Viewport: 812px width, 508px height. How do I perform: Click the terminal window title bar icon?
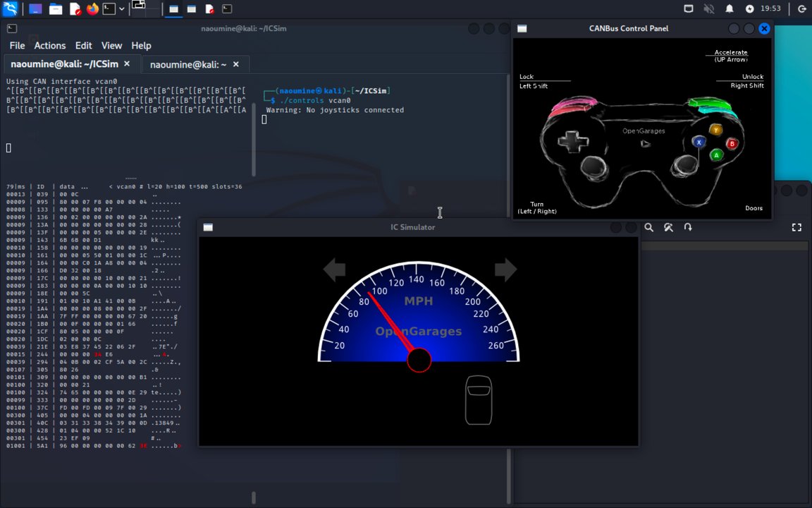tap(12, 28)
